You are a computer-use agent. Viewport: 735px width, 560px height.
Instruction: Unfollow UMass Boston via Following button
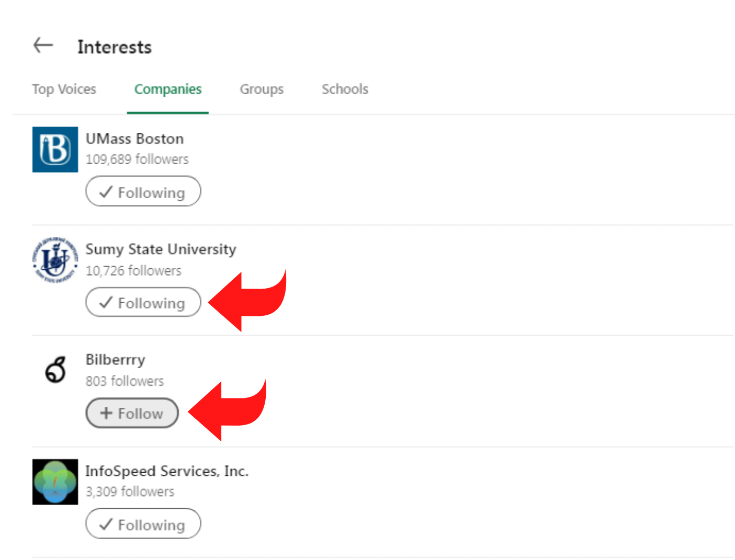[143, 191]
